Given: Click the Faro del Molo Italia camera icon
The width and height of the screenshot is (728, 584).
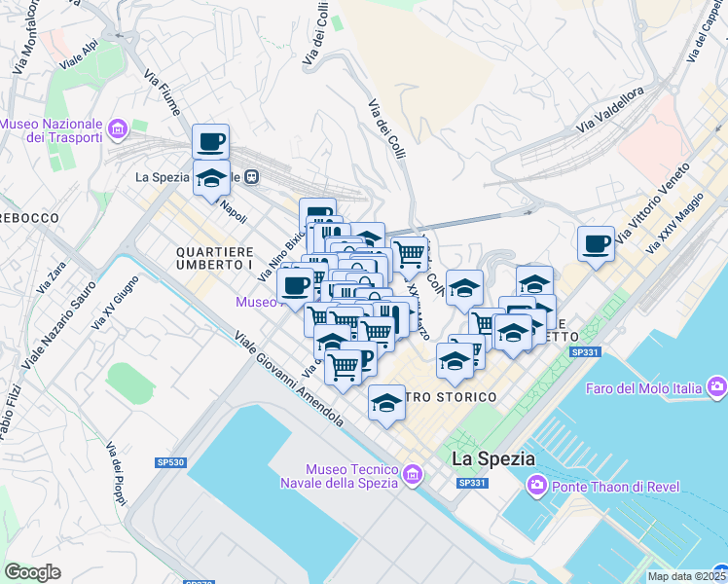Looking at the screenshot, I should tap(717, 386).
